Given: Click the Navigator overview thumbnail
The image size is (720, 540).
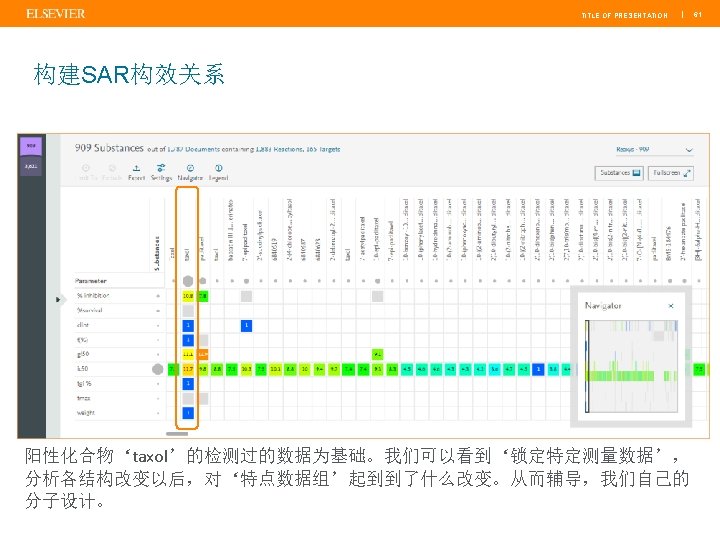Looking at the screenshot, I should click(631, 366).
